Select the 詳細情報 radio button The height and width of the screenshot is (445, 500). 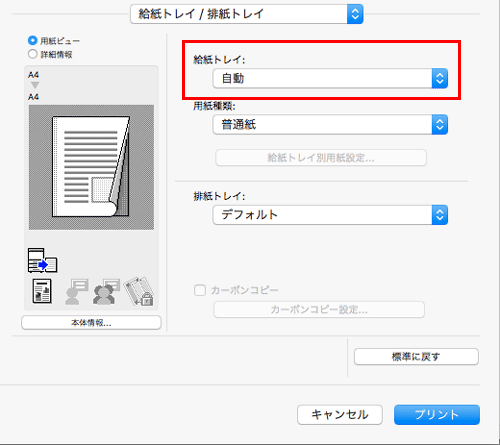tap(33, 54)
